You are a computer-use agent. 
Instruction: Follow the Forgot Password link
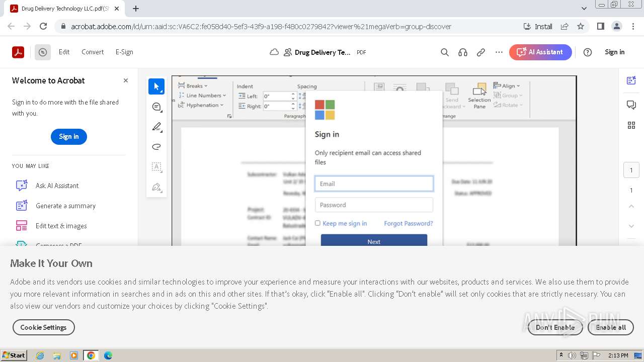click(x=408, y=223)
